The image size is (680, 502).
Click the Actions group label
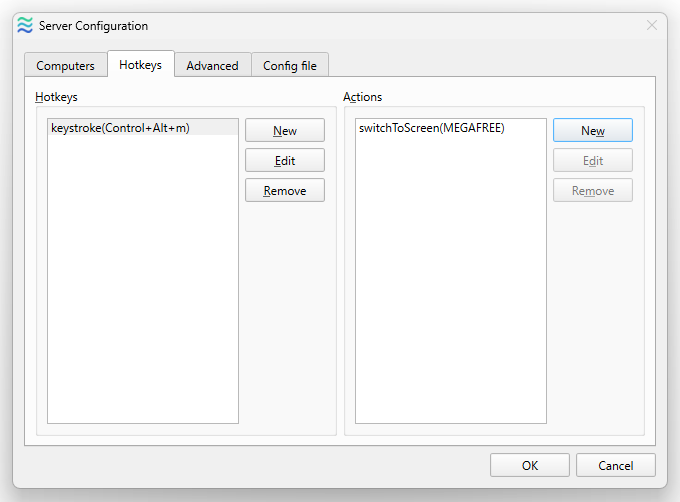coord(363,97)
